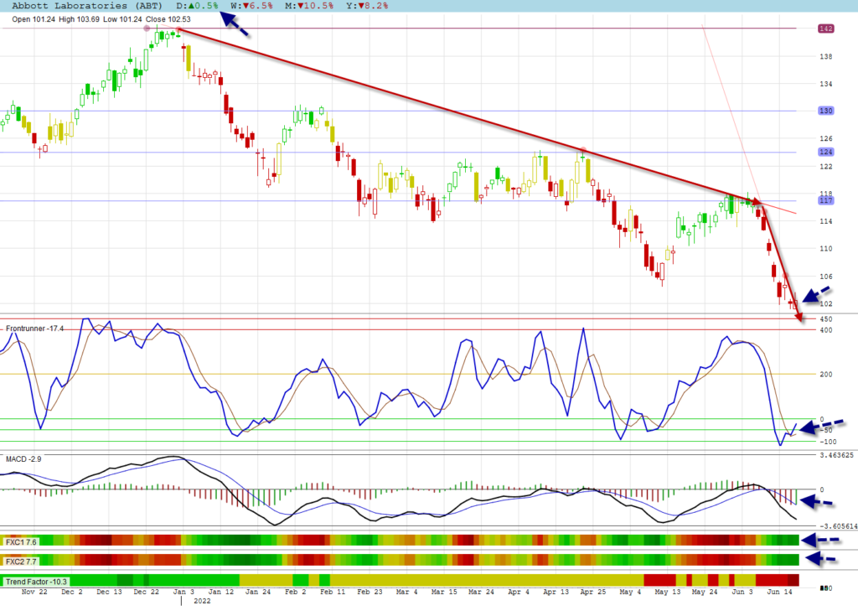This screenshot has height=616, width=858.
Task: Click the May 24 date label
Action: pyautogui.click(x=704, y=592)
